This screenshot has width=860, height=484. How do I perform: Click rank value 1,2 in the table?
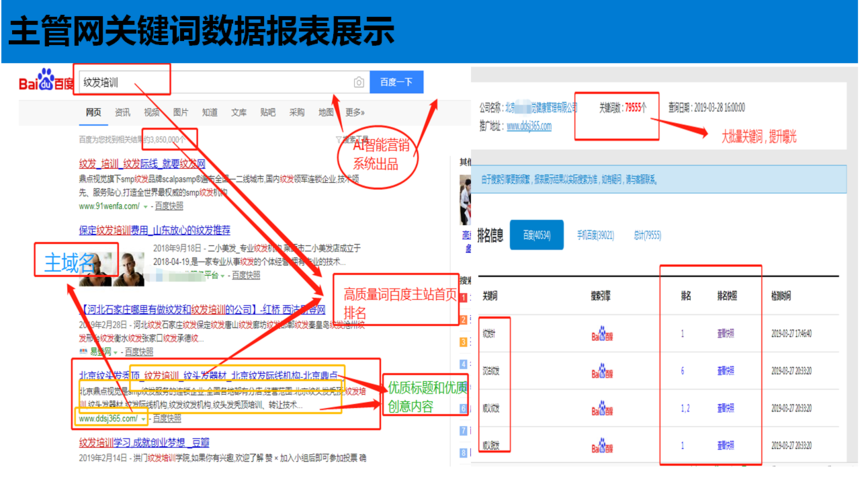pos(684,408)
